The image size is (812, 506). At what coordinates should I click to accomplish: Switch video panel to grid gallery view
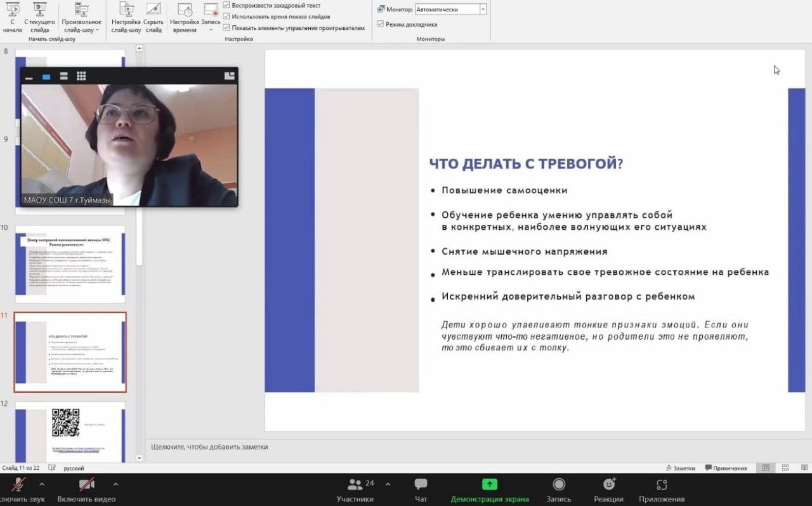pos(81,76)
